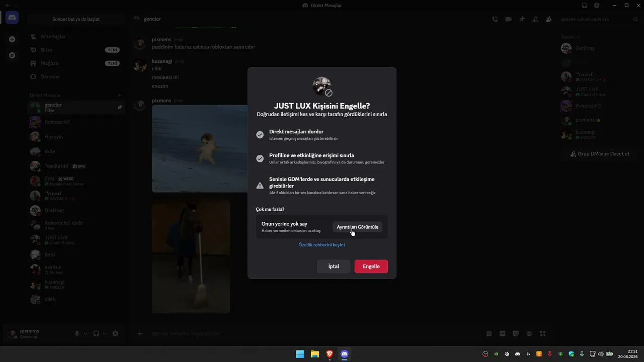The image size is (644, 362).
Task: Open the Teskilat44 direct message
Action: 76,166
